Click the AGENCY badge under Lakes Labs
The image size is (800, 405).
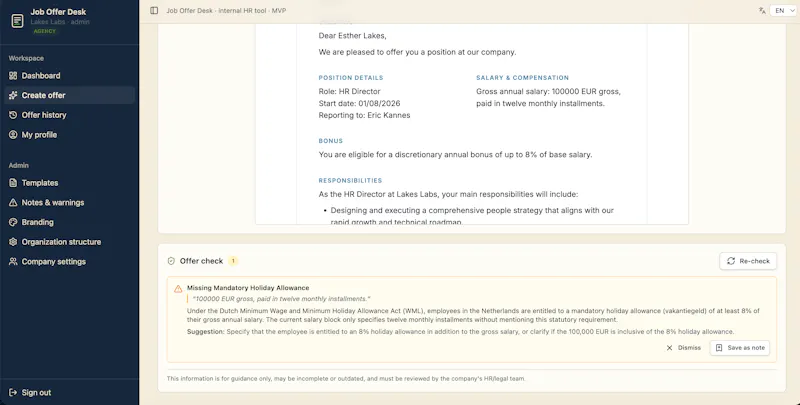pos(45,31)
